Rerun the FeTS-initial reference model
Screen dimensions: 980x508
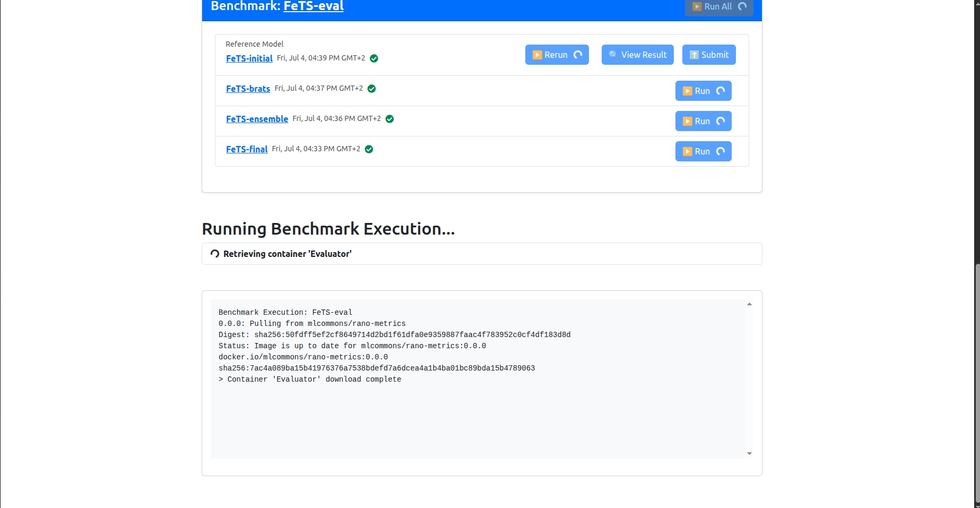coord(557,55)
